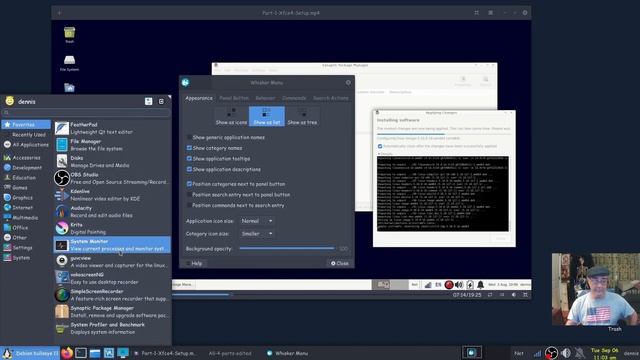Open Firefox from the taskbar
The width and height of the screenshot is (640, 360).
click(67, 353)
